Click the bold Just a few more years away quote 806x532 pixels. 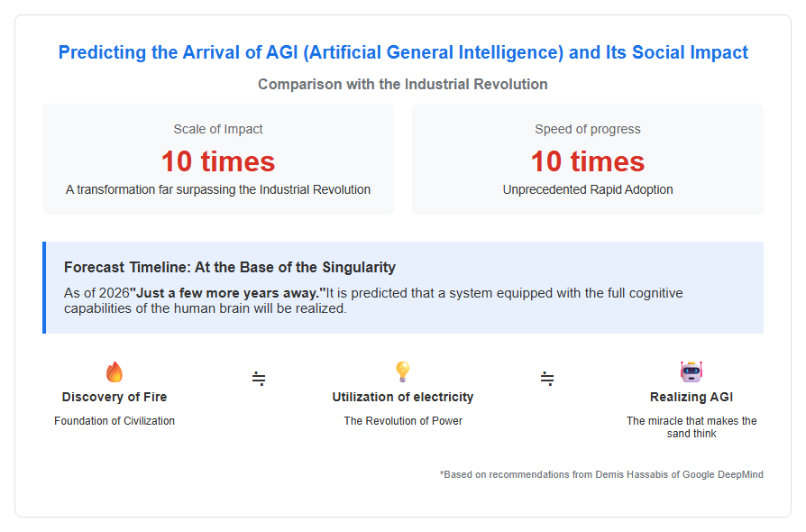228,293
